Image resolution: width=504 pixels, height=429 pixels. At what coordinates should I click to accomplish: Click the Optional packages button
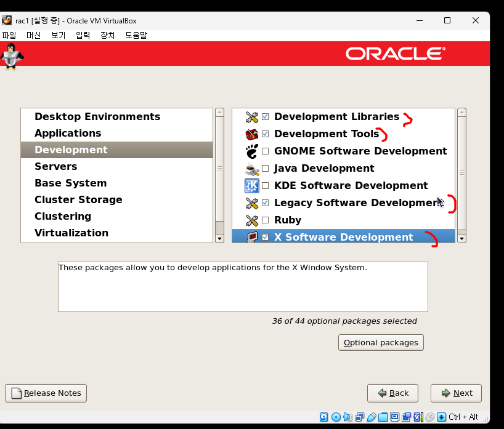click(381, 343)
